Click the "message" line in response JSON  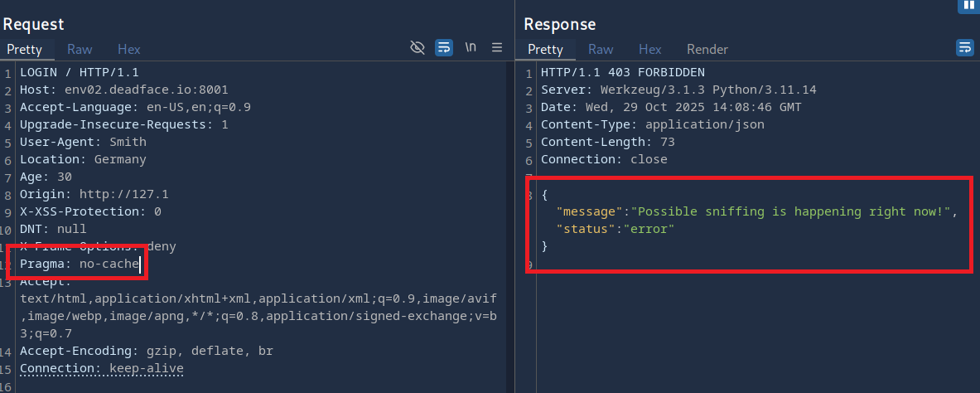click(756, 211)
